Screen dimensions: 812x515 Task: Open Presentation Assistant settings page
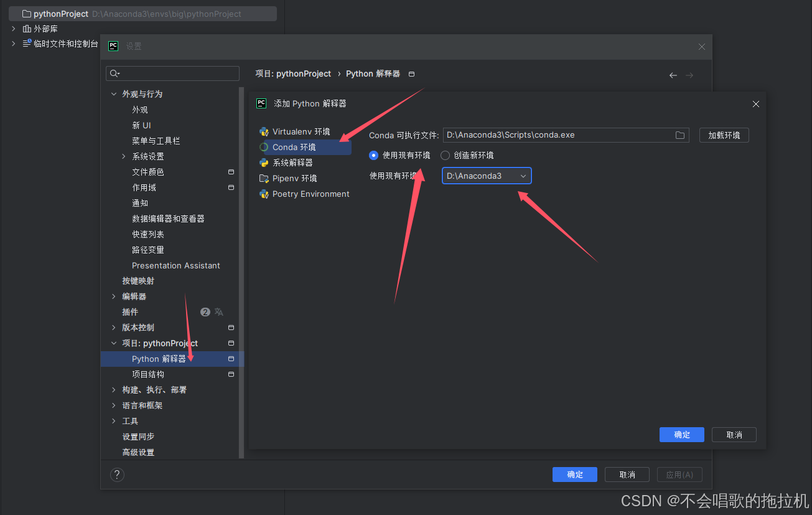(x=176, y=265)
